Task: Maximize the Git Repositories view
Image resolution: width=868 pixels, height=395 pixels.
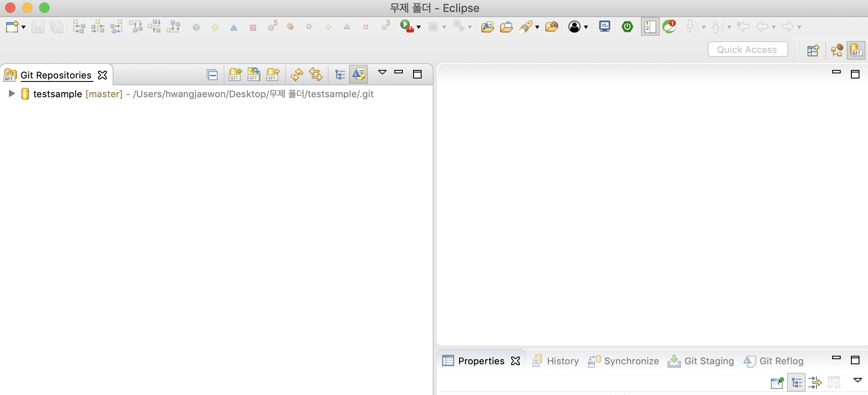Action: point(417,74)
